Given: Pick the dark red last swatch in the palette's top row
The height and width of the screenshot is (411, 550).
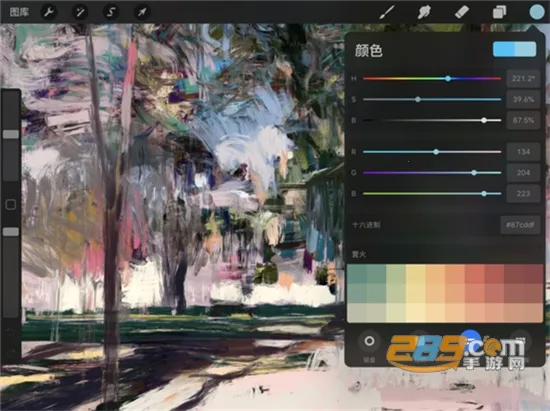Looking at the screenshot, I should pyautogui.click(x=534, y=274).
